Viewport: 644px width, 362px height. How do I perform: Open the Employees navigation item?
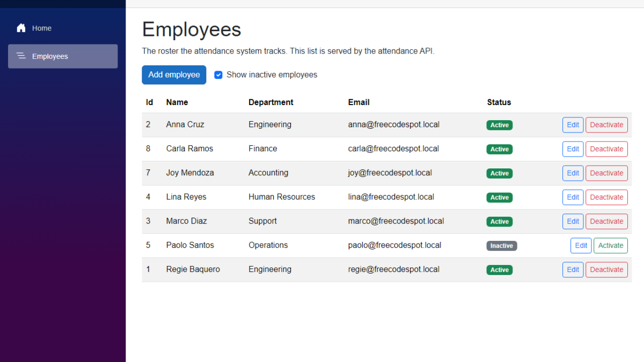click(x=63, y=56)
